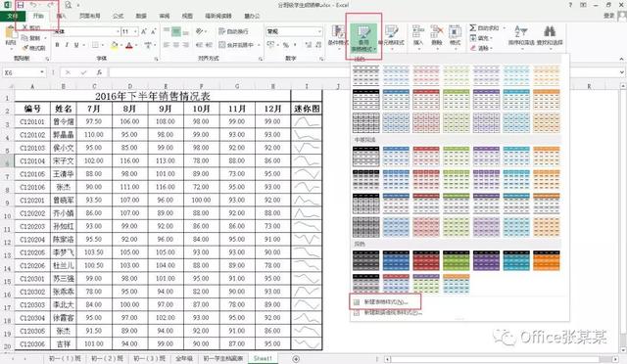Toggle italic formatting

point(67,45)
